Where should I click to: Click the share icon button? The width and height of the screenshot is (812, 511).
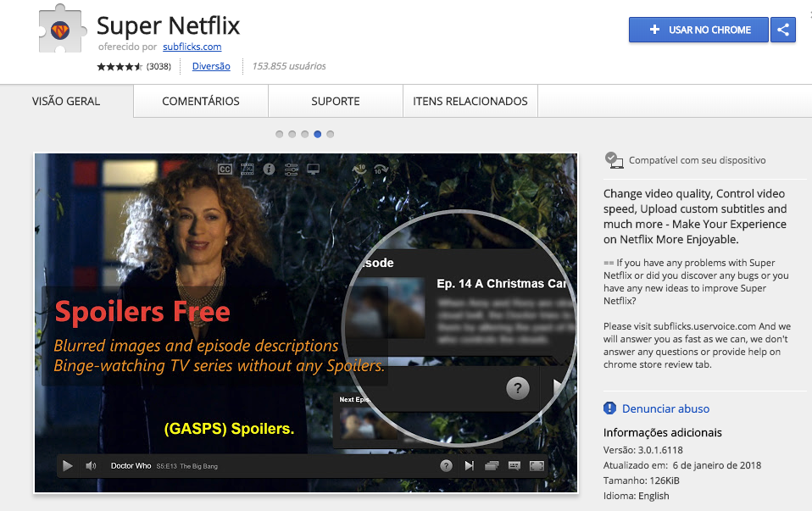coord(783,30)
